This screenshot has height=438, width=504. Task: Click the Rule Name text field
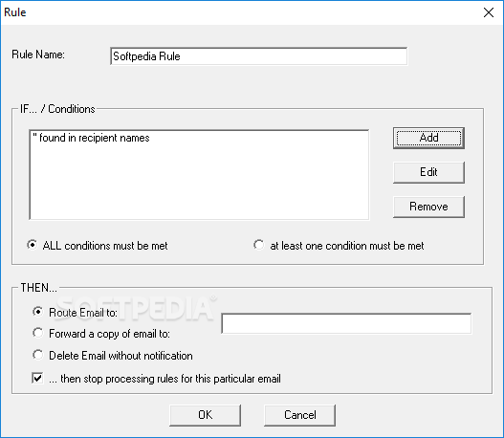[259, 56]
